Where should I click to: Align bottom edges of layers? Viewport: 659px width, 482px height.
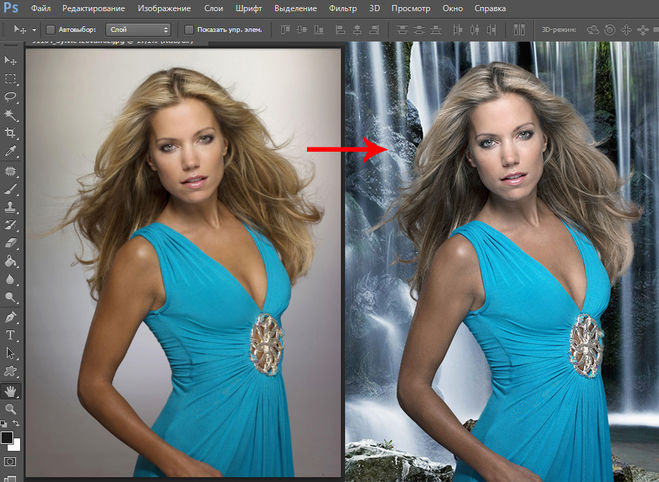tap(319, 30)
